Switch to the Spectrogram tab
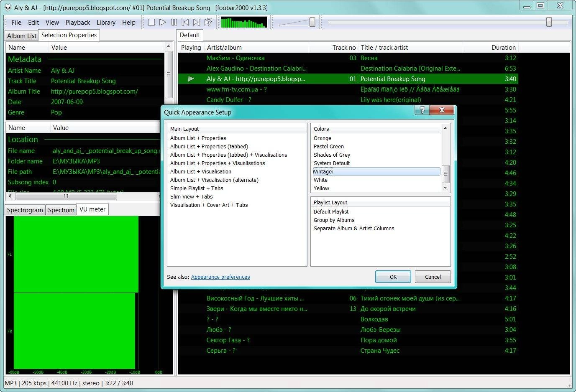 (x=25, y=210)
